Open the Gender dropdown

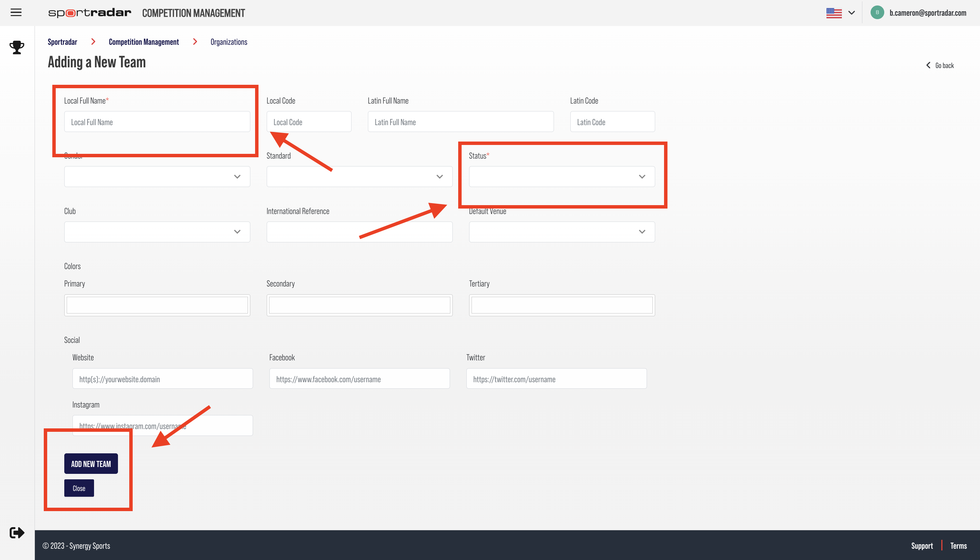(157, 176)
